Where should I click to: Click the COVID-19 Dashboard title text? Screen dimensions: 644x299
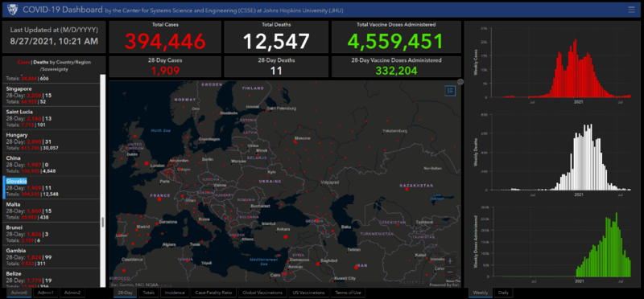[63, 10]
